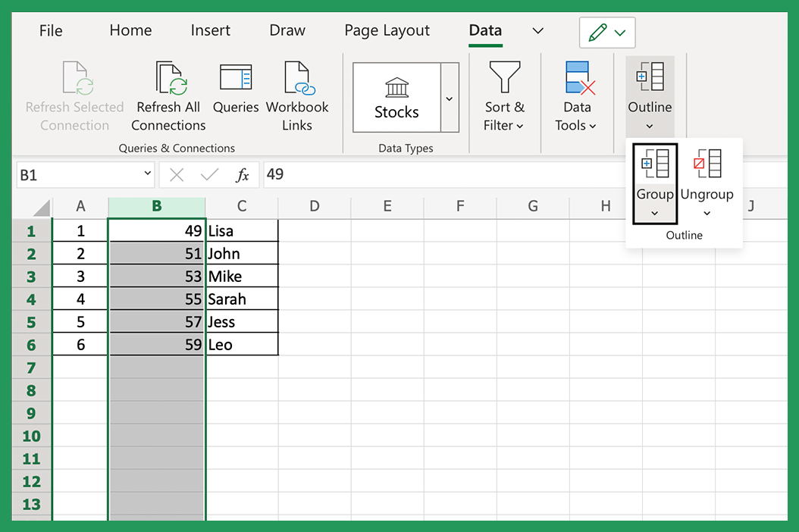Select column A by its header
Viewport: 799px width, 532px height.
coord(80,206)
